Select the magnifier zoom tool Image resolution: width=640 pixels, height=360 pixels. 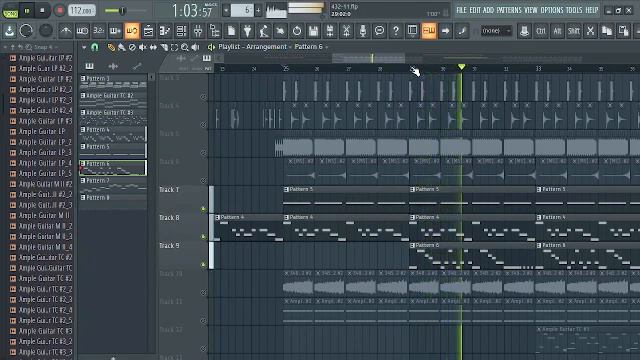[x=185, y=47]
